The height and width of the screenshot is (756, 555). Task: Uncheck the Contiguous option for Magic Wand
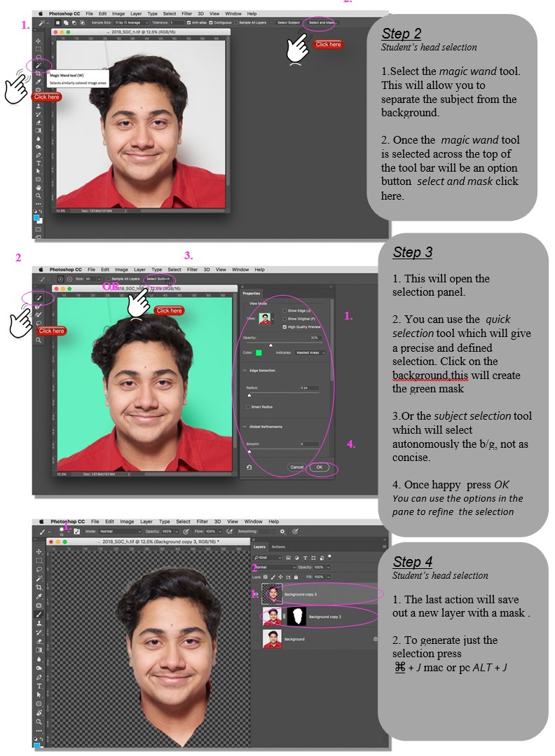[x=210, y=22]
